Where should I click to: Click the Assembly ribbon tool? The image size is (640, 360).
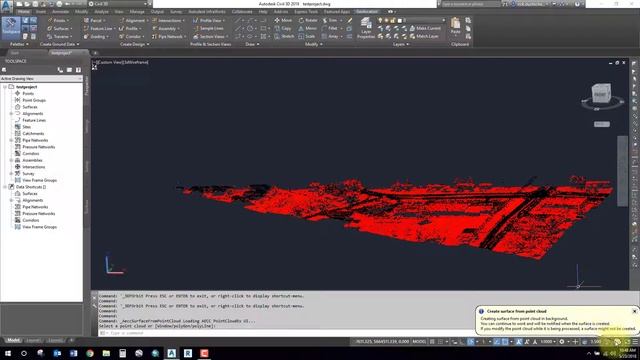(166, 29)
